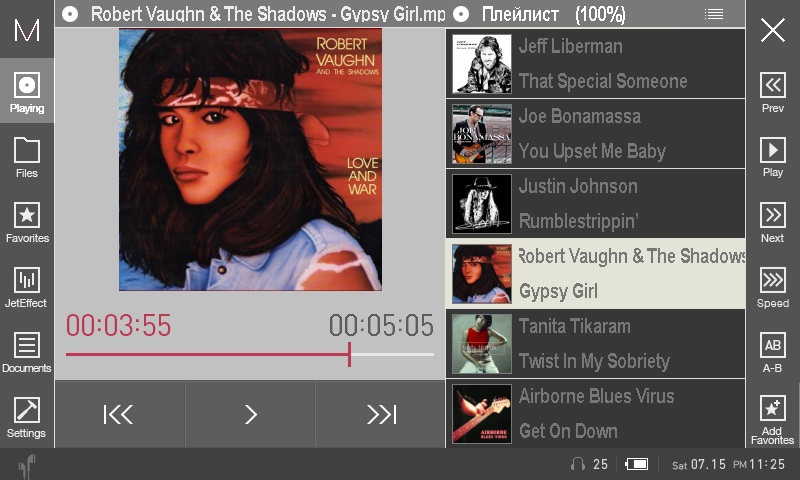800x480 pixels.
Task: Select the Airborne Blues Virus Get On Down track
Action: [595, 414]
